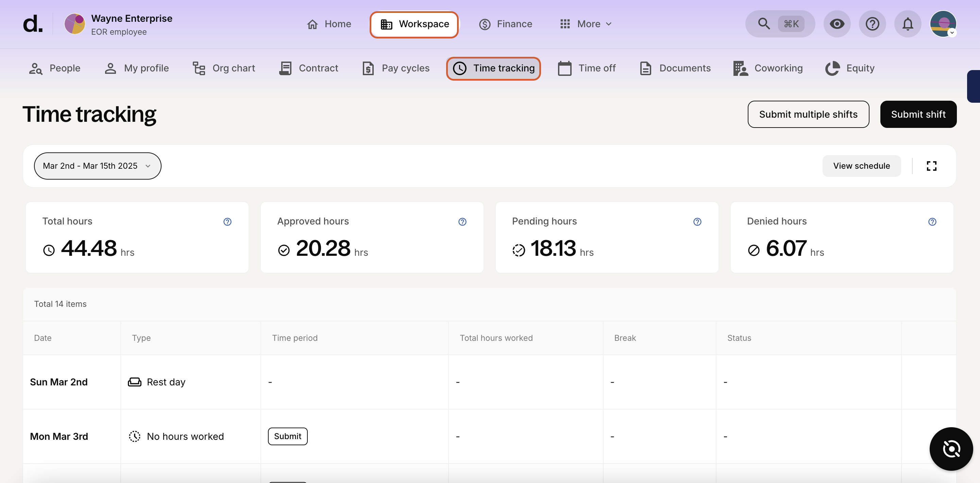This screenshot has height=483, width=980.
Task: Click the pending icon beside 18.13 hrs
Action: 519,250
